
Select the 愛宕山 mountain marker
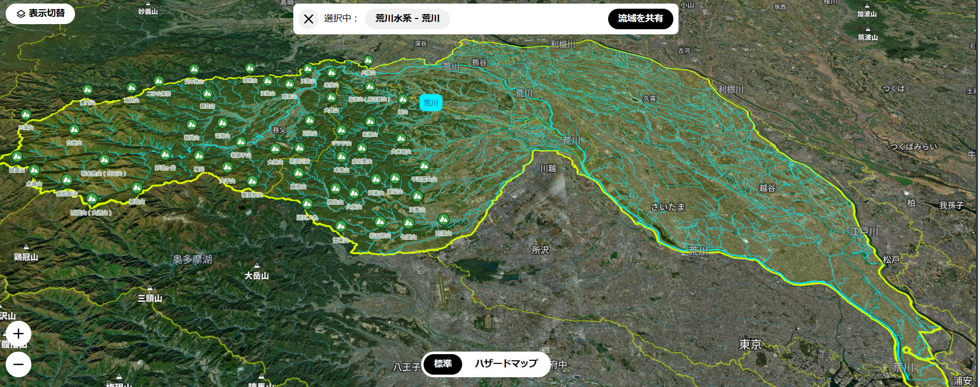click(x=395, y=179)
